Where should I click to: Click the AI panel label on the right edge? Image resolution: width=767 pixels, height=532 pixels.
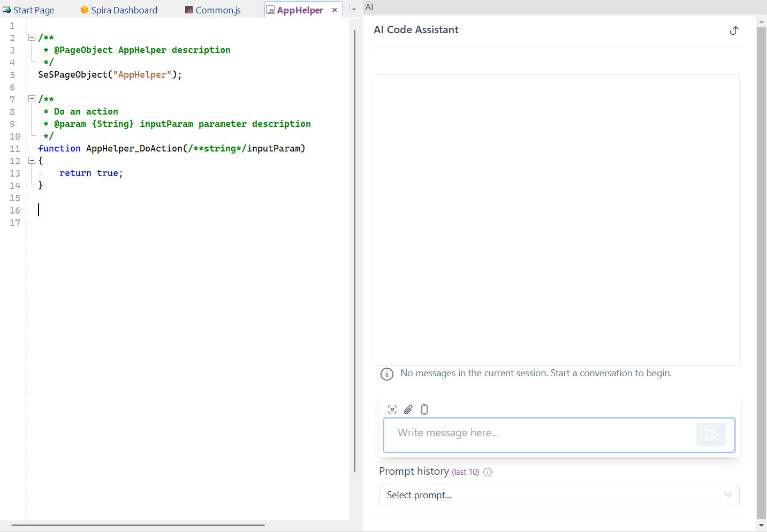click(x=369, y=7)
